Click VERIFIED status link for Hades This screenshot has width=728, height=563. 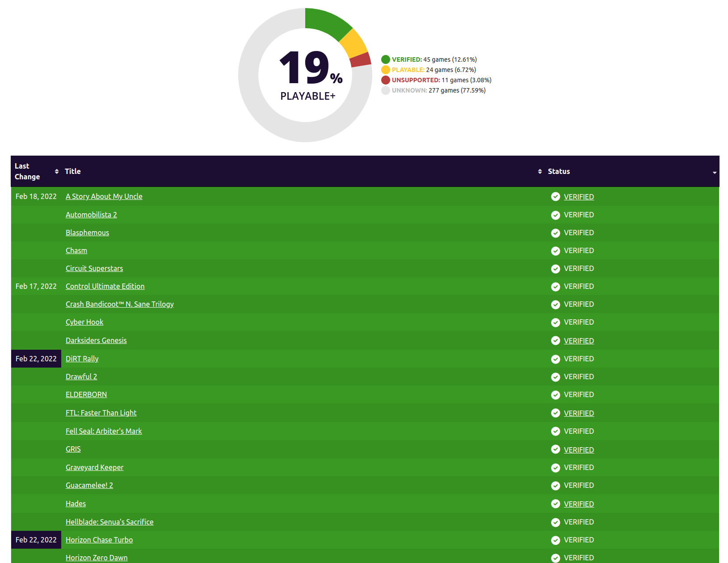click(579, 504)
